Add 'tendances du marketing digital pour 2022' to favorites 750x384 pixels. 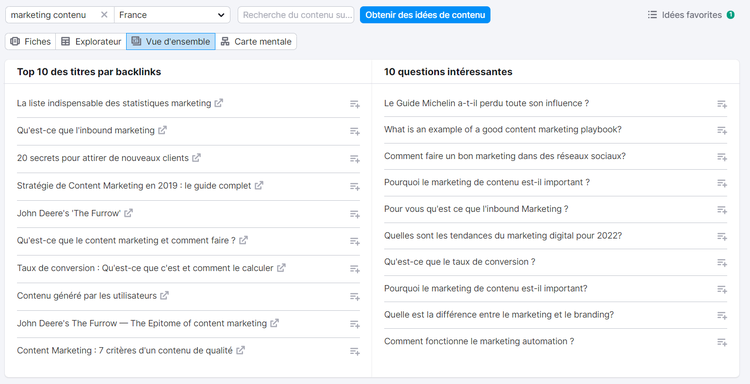coord(722,236)
